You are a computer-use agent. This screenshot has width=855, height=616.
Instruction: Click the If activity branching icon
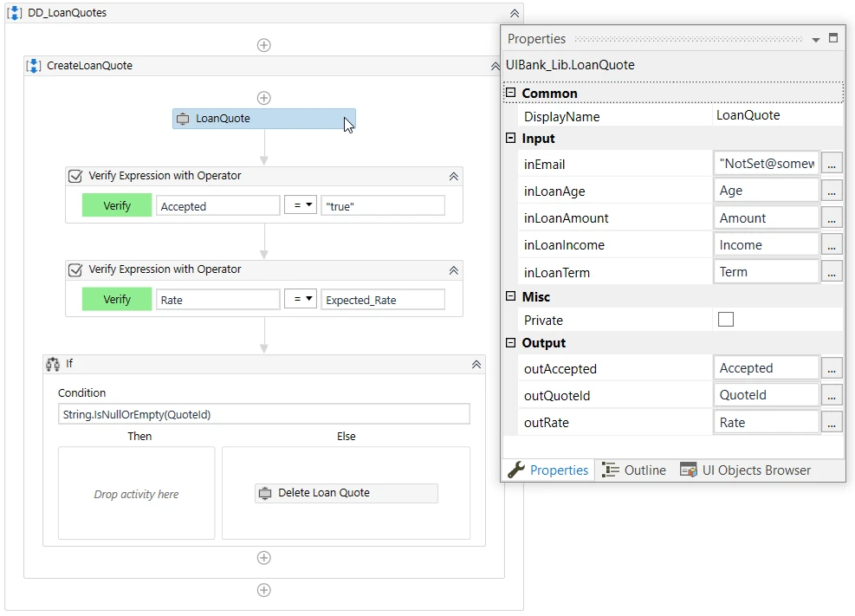coord(53,364)
